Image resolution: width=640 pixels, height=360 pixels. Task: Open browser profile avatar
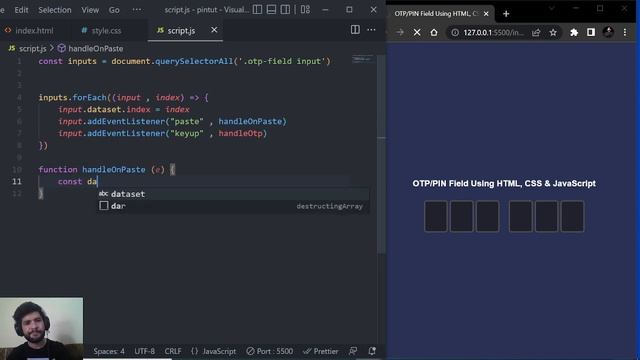coord(608,32)
